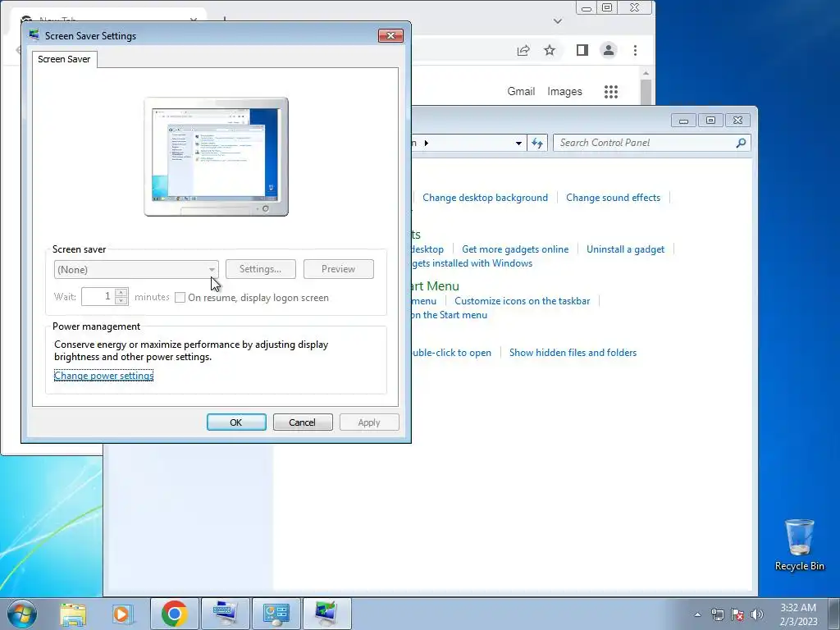The image size is (840, 630).
Task: Increase the Wait minutes spinner up arrow
Action: 121,292
